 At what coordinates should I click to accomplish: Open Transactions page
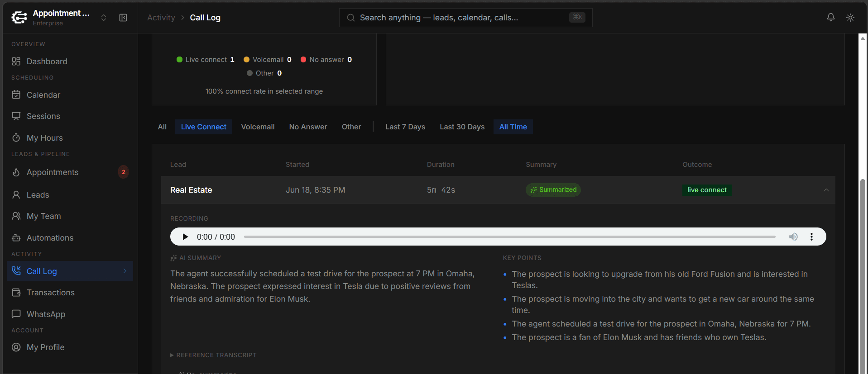70,293
